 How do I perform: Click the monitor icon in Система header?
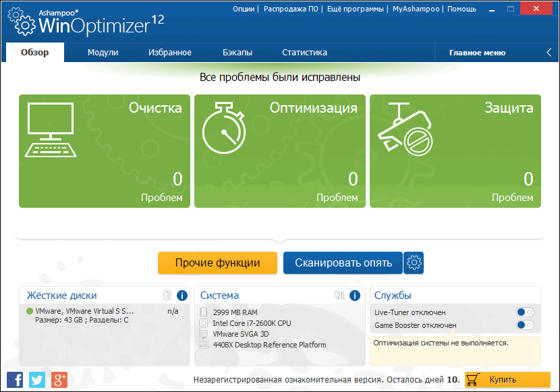pos(339,296)
